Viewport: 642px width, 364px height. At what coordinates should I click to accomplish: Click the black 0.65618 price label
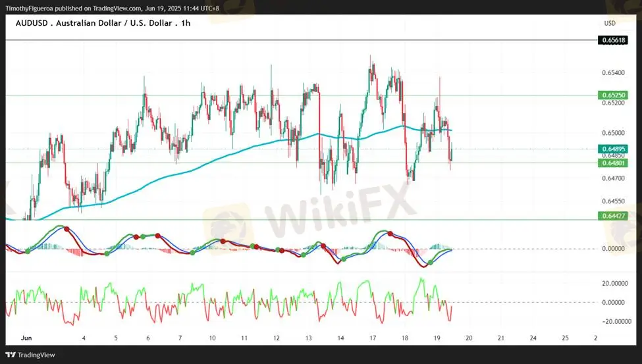[612, 40]
